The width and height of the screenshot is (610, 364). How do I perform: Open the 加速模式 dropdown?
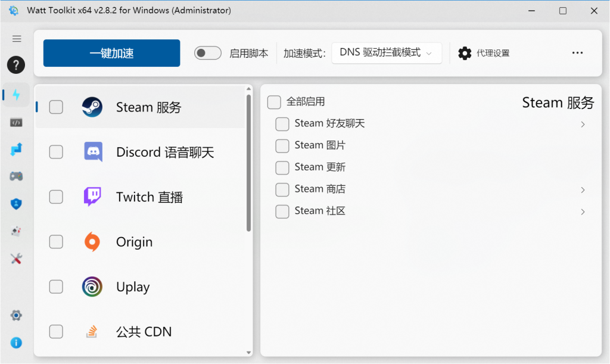pyautogui.click(x=387, y=52)
